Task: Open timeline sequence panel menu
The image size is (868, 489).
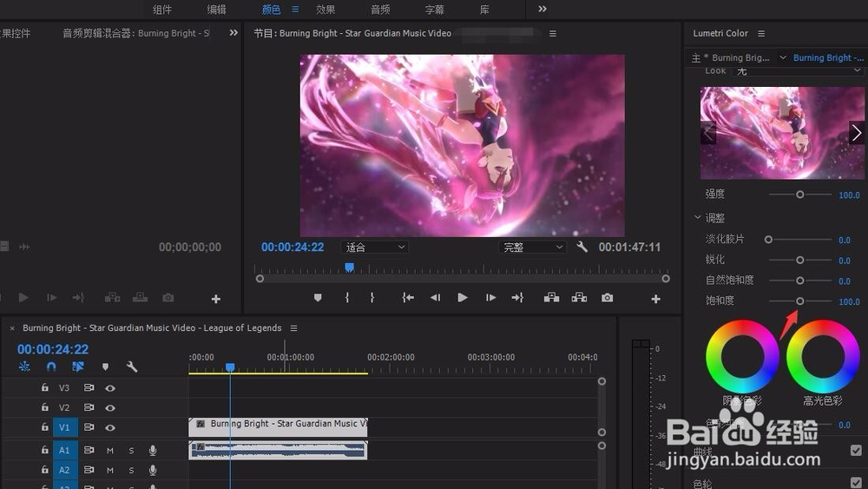Action: point(294,328)
